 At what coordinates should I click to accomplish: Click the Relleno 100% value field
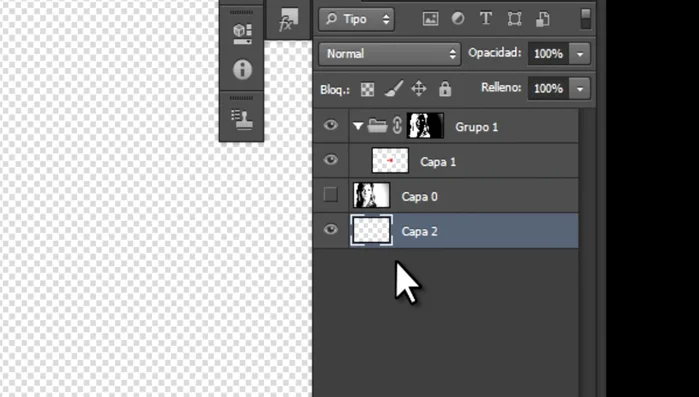548,89
